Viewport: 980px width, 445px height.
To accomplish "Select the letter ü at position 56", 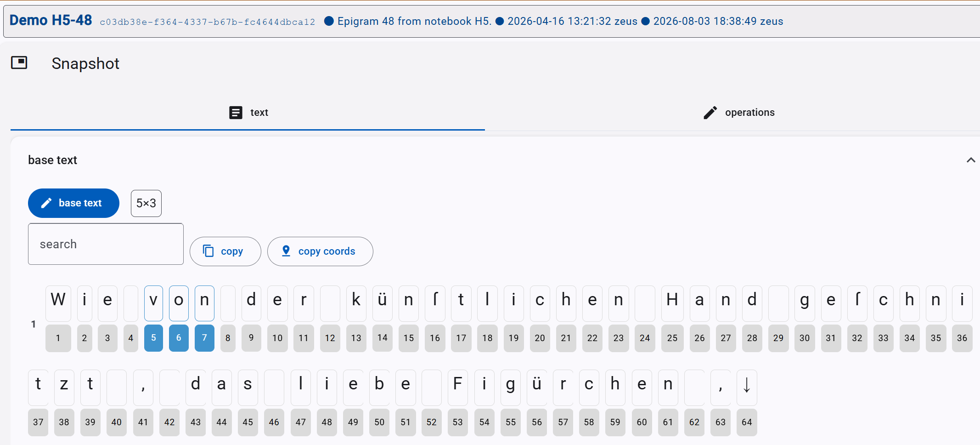I will (537, 388).
